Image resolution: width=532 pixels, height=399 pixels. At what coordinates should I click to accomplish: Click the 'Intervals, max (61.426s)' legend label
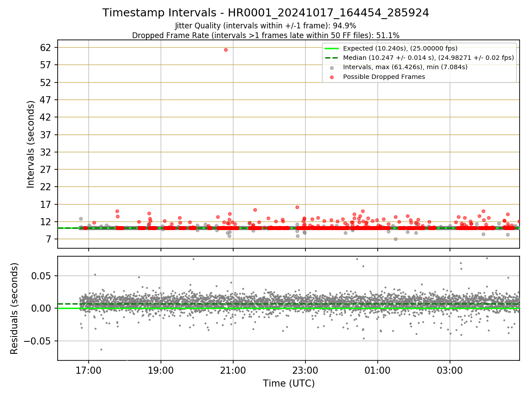405,67
